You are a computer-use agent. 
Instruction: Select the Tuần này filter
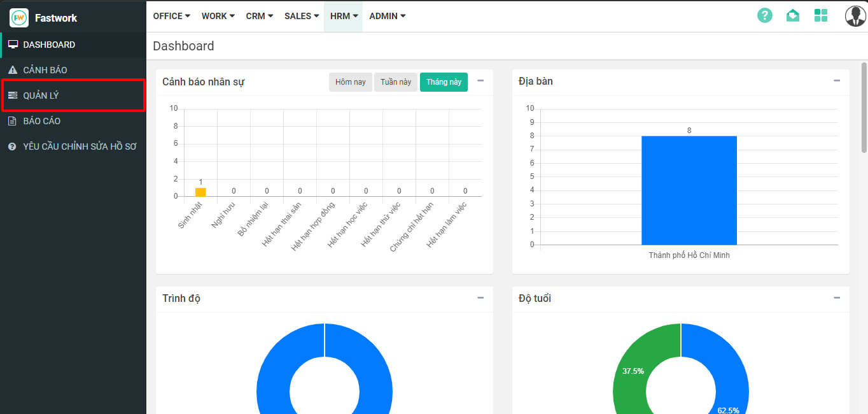(x=396, y=82)
